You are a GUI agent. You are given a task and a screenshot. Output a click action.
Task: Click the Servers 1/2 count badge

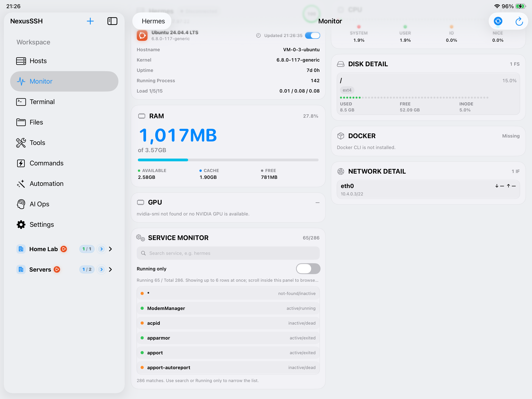(87, 269)
